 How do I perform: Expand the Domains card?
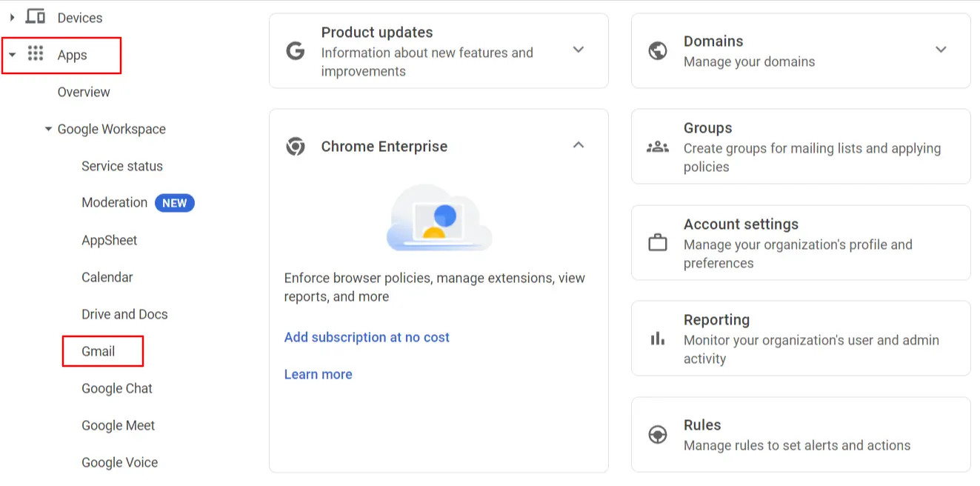point(941,50)
